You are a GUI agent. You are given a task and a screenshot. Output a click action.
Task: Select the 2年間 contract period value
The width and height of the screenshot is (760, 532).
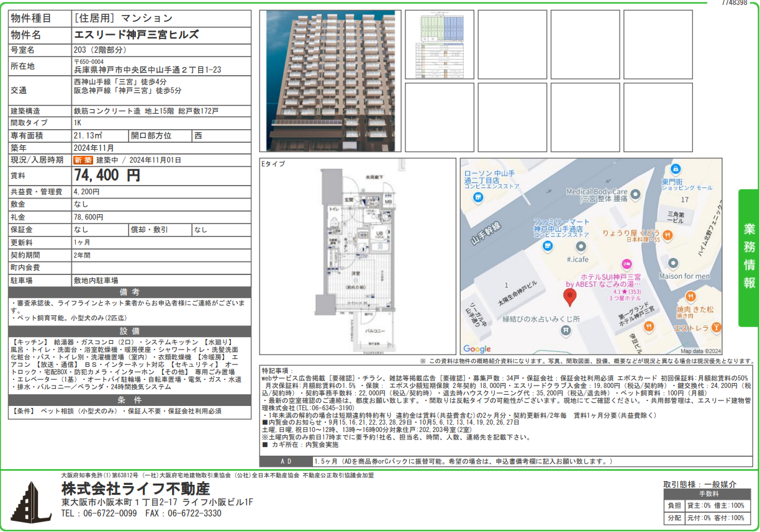pos(81,255)
